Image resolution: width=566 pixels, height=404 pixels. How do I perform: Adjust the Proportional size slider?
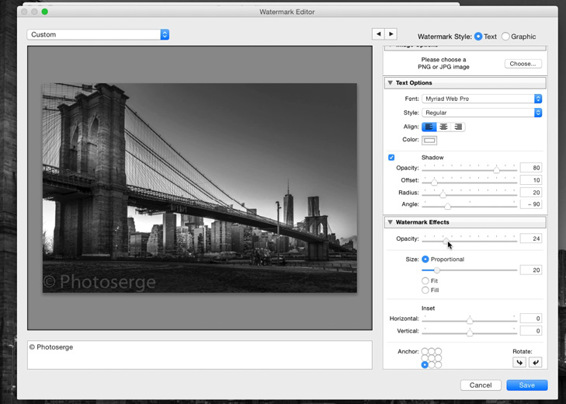[x=437, y=270]
